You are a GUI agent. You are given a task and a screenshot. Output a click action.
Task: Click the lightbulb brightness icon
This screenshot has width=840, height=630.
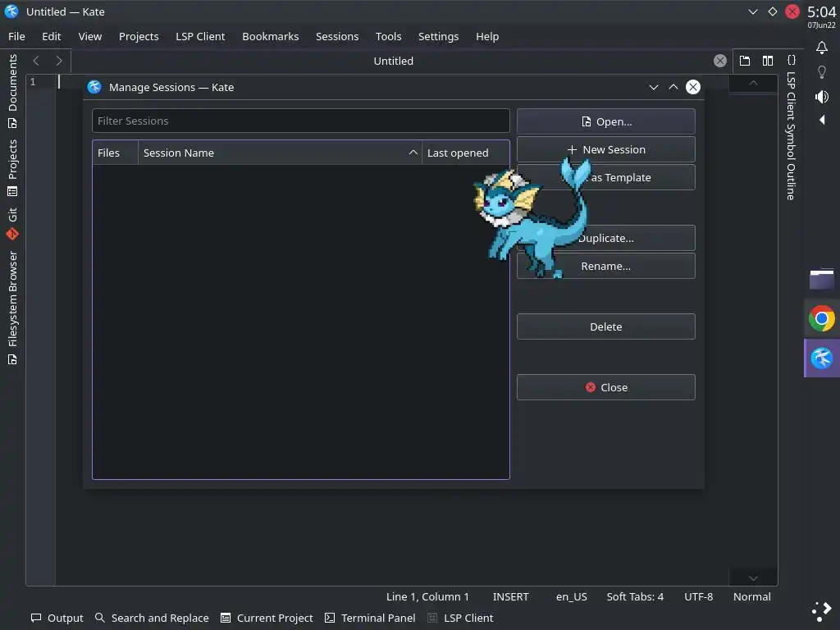point(822,72)
